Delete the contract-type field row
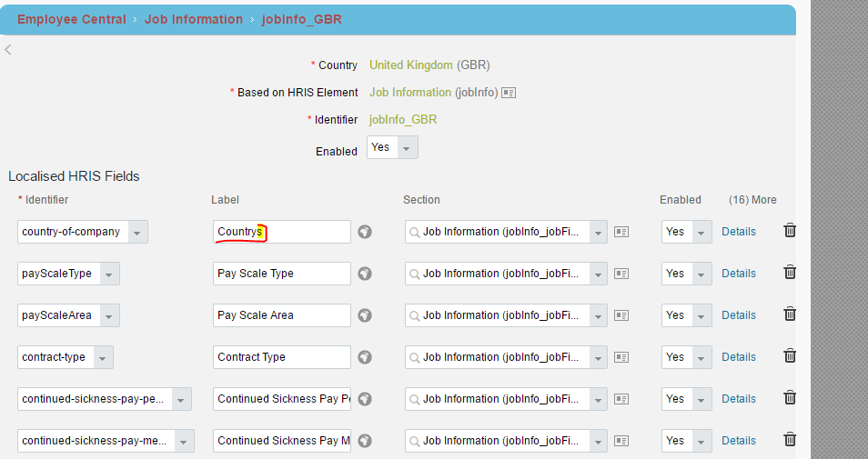Image resolution: width=868 pixels, height=459 pixels. coord(790,355)
